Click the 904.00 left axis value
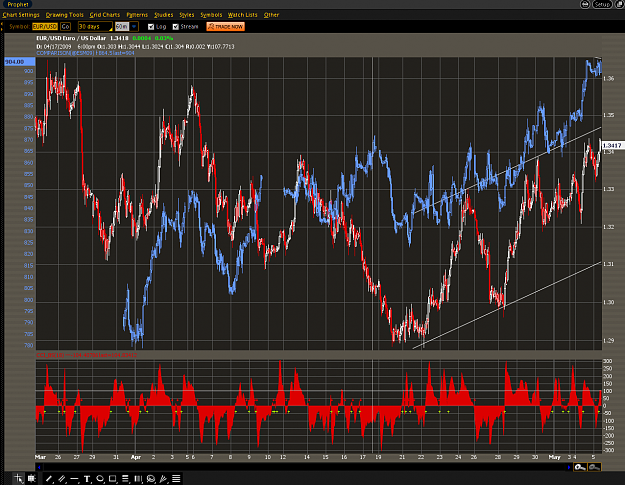The image size is (625, 485). tap(20, 62)
